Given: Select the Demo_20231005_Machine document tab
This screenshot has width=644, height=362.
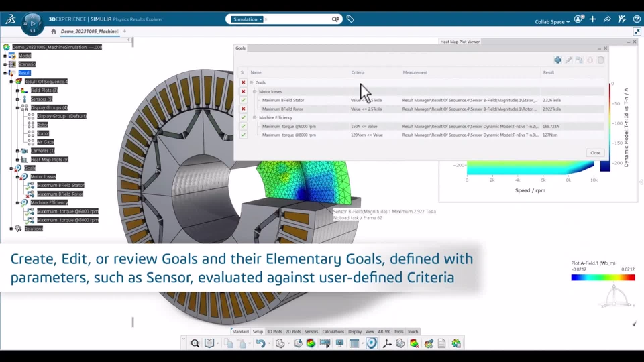Looking at the screenshot, I should 89,32.
